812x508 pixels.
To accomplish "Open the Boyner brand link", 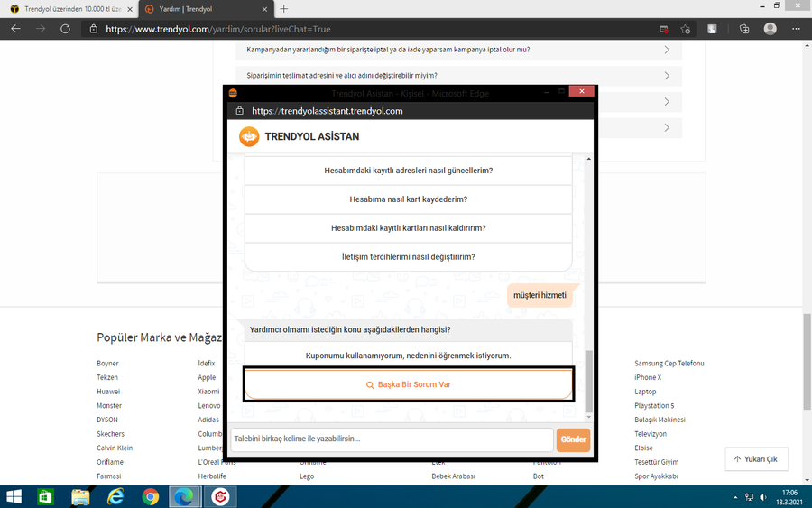I will 107,364.
